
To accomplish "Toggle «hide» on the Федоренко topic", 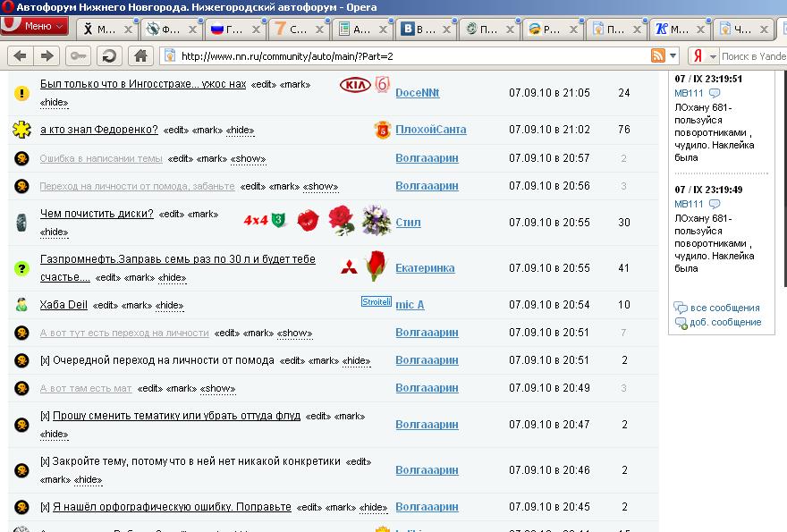I will click(239, 131).
